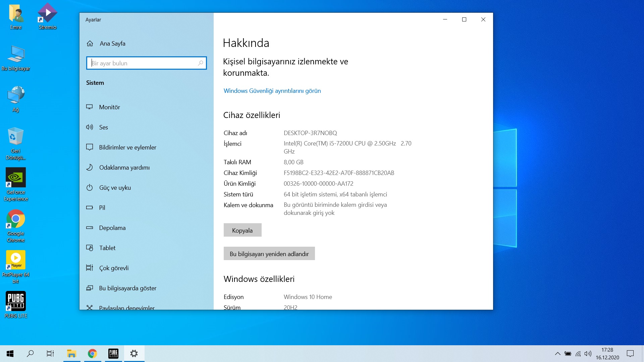644x362 pixels.
Task: Switch to PUBG Lite on the taskbar
Action: coord(113,354)
